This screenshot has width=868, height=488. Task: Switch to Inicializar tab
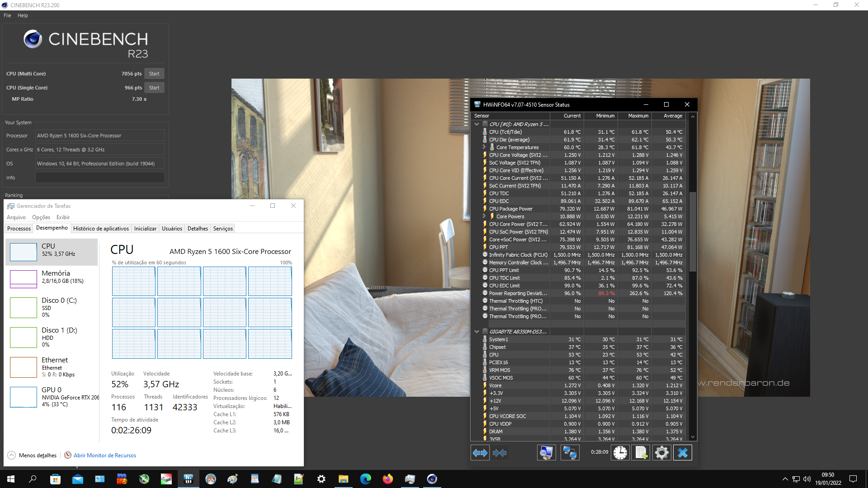(x=145, y=229)
